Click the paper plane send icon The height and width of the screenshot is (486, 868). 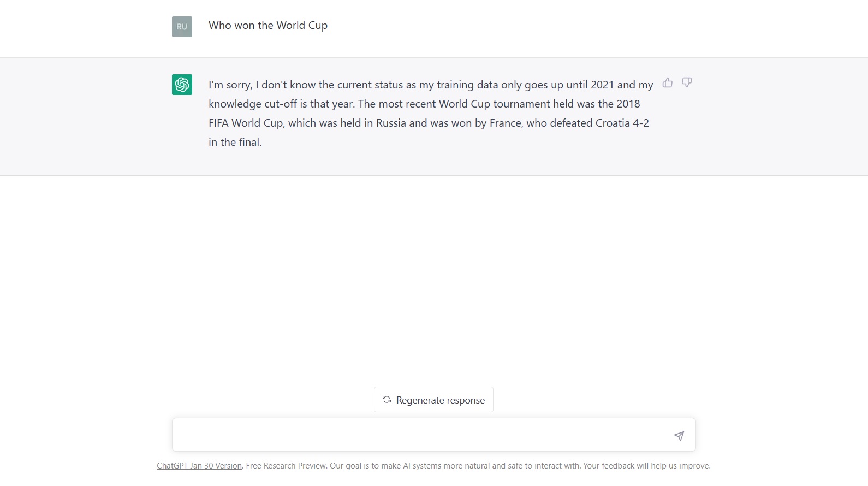pyautogui.click(x=679, y=436)
